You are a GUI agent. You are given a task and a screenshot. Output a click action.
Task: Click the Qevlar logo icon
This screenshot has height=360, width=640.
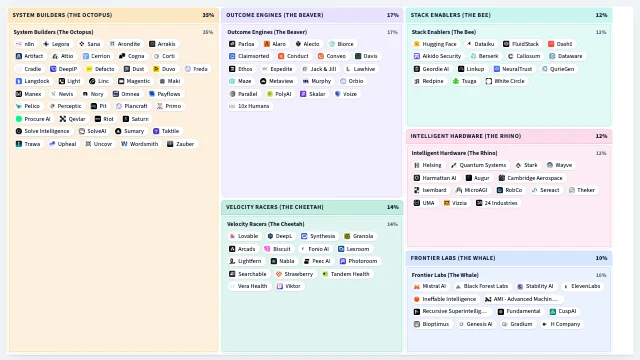coord(63,119)
